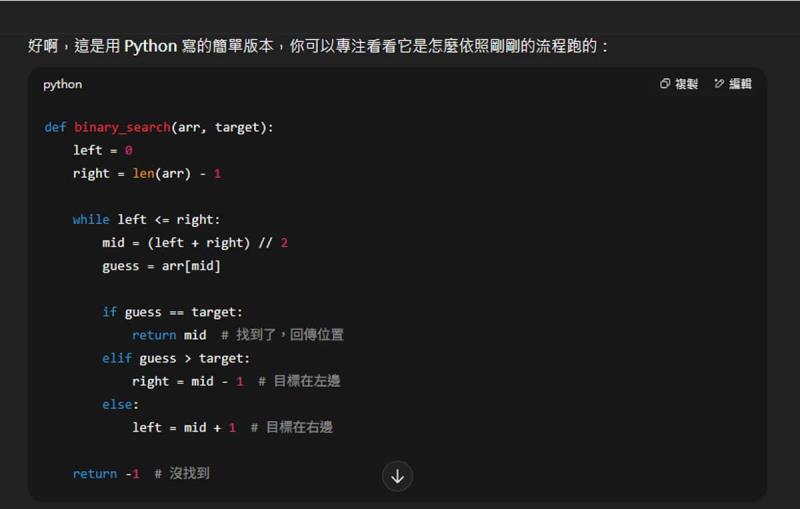Click the comment '# 目標在右邊'
The height and width of the screenshot is (509, 800).
click(x=292, y=427)
